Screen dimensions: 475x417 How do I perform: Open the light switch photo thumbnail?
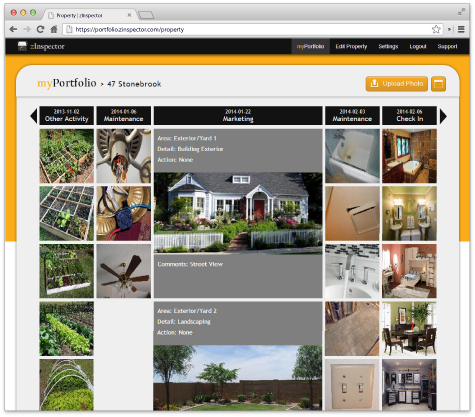click(x=352, y=385)
